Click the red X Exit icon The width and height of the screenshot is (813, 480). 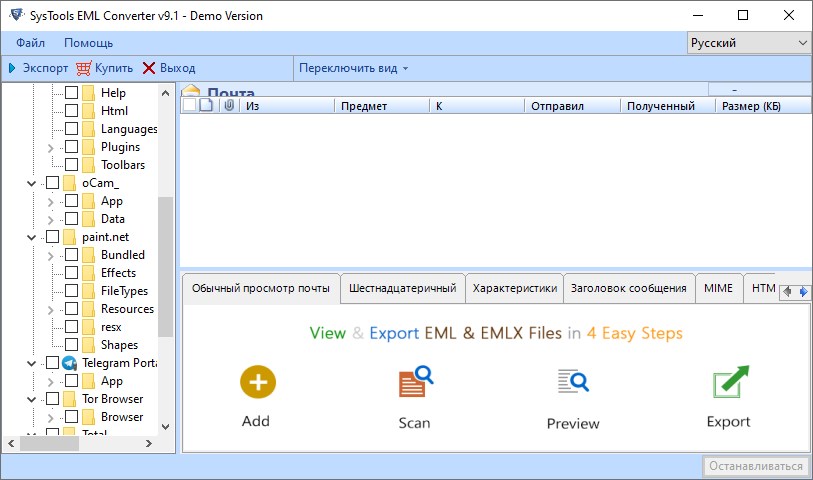[x=149, y=68]
